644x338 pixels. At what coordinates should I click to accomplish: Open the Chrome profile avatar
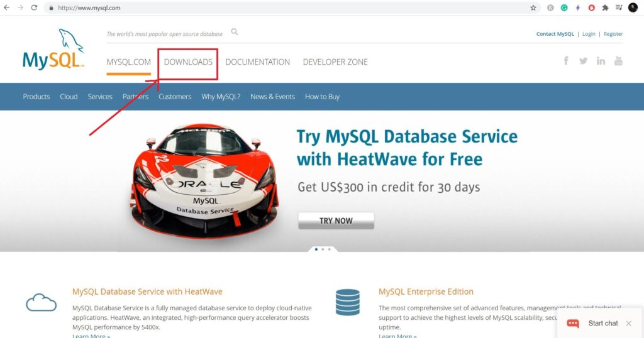pyautogui.click(x=633, y=8)
